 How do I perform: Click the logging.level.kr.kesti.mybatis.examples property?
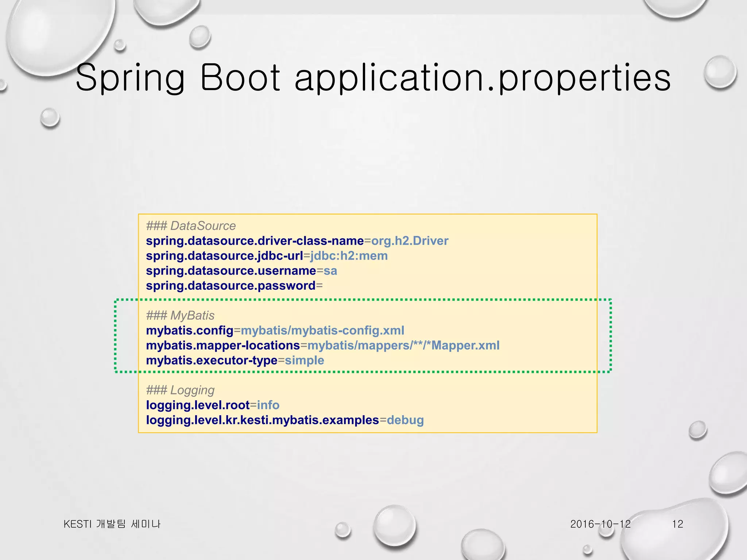point(262,420)
